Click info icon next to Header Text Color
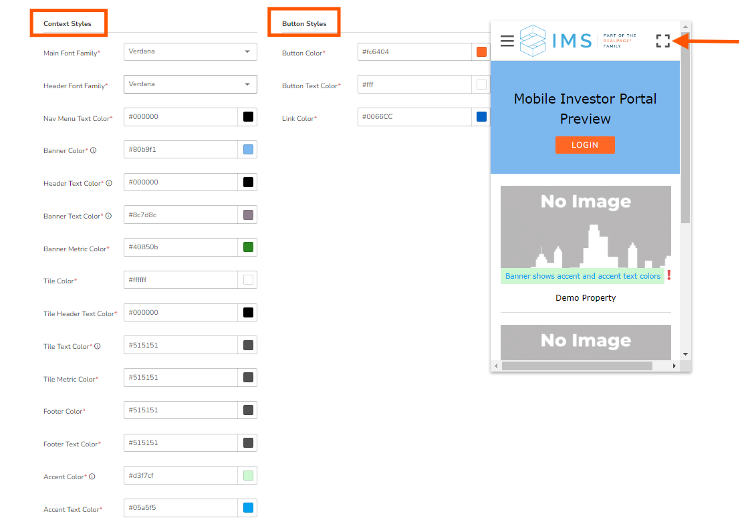The image size is (756, 532). (109, 183)
